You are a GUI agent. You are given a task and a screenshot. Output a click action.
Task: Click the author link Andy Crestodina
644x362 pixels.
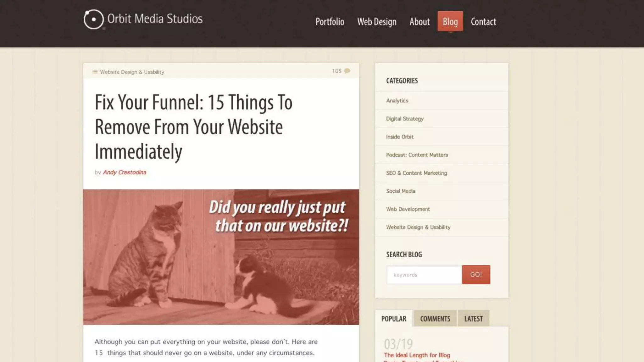(125, 172)
